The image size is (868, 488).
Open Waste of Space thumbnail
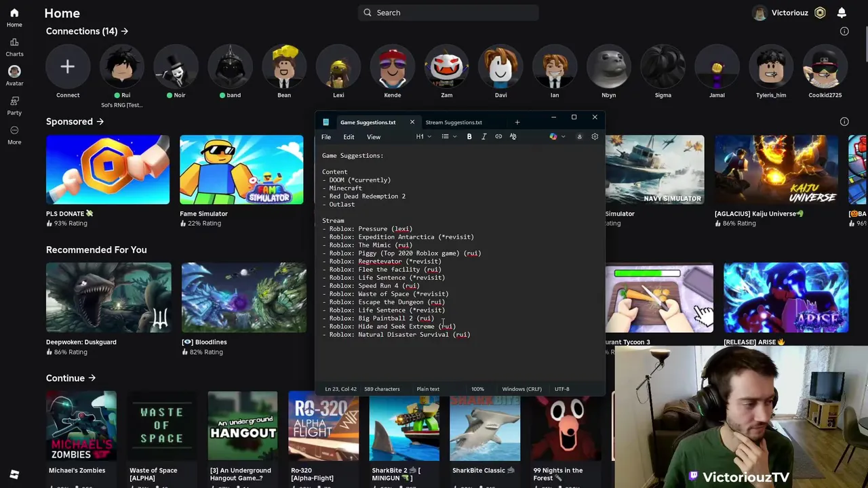(x=162, y=426)
